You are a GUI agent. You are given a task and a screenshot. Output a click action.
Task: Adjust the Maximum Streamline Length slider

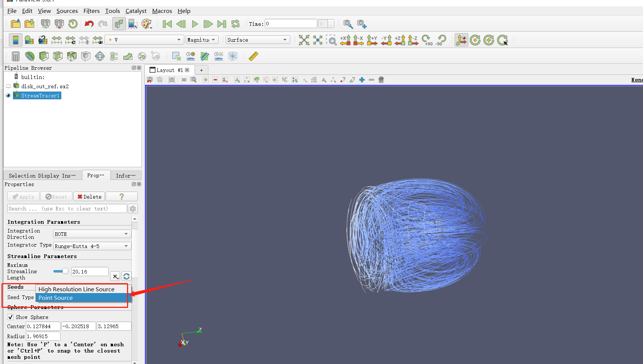coord(61,271)
